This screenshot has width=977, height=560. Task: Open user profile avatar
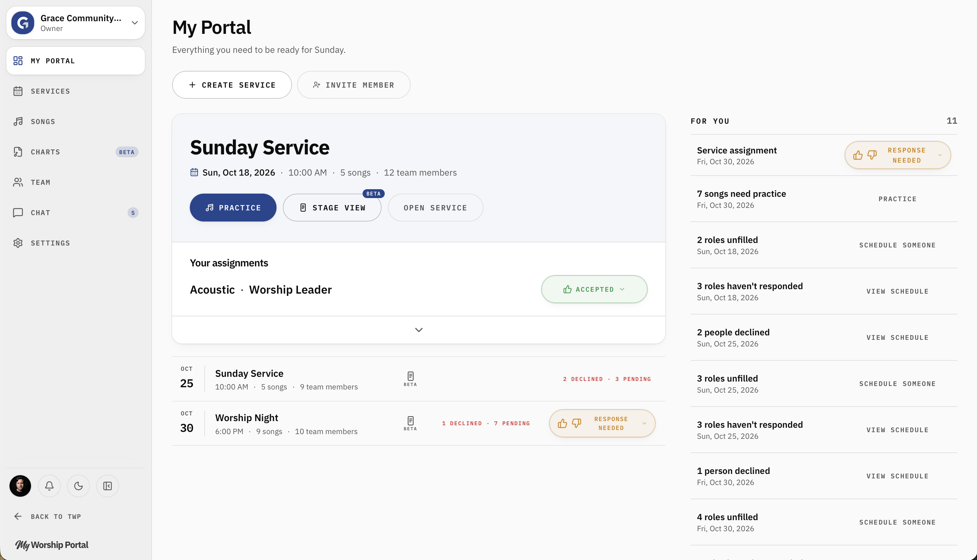pos(20,486)
